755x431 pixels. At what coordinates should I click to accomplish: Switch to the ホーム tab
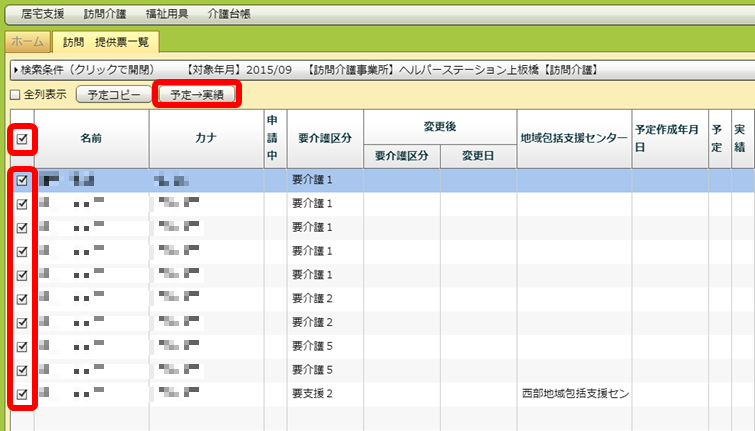point(27,42)
